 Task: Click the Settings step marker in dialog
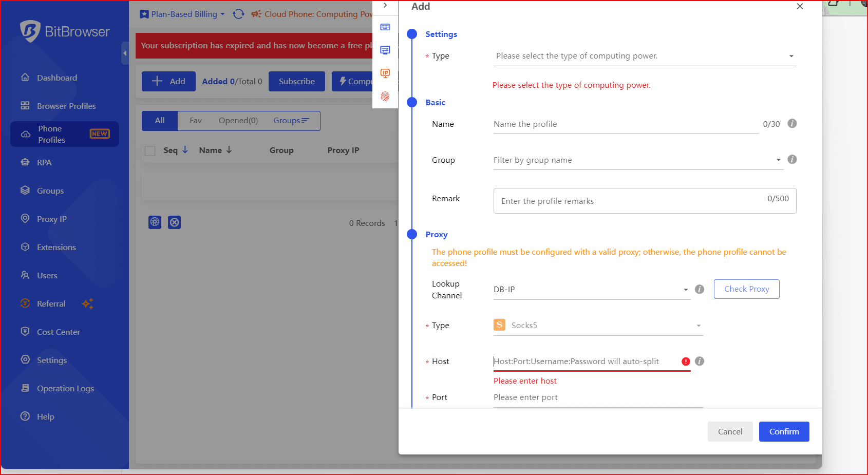(x=412, y=34)
